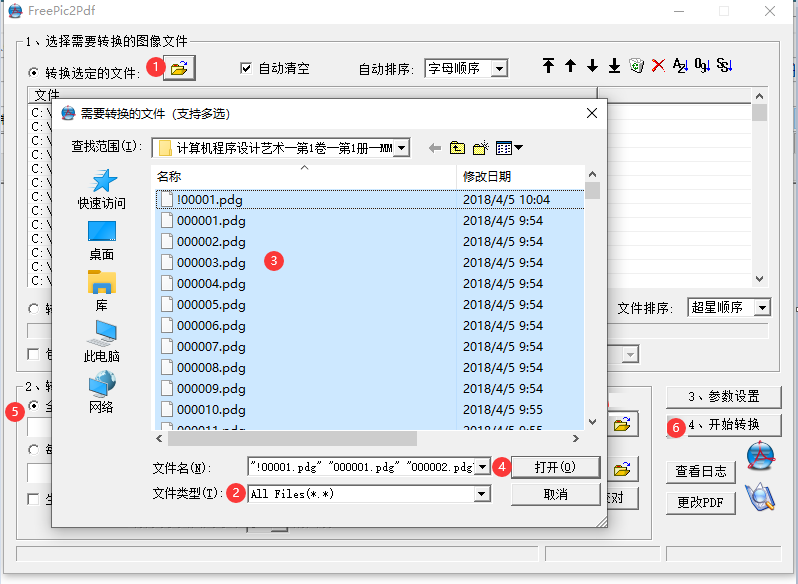Click the 文件名 input field
Screen dimensions: 798x584
[361, 466]
